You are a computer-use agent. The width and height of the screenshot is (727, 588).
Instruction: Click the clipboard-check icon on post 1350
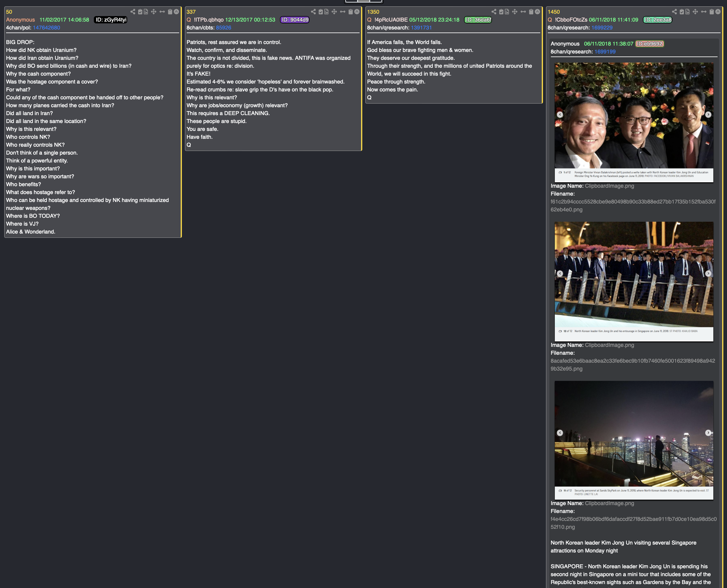coord(501,12)
